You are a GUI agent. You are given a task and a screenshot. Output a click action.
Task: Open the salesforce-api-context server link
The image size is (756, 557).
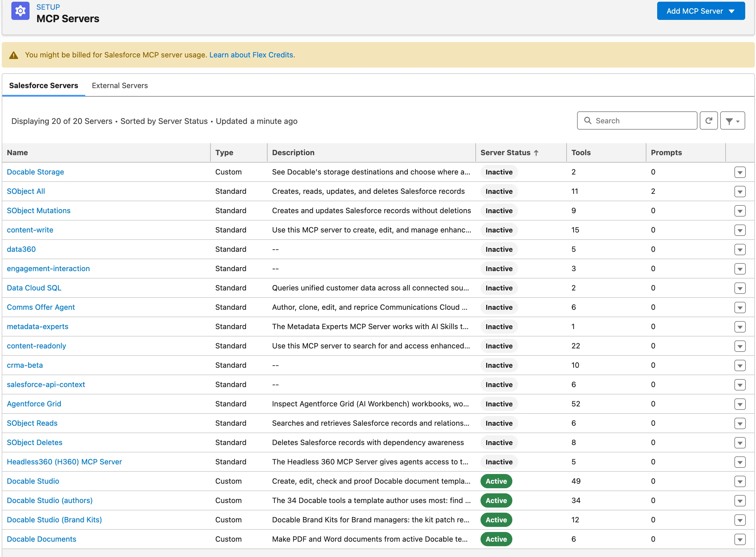click(x=46, y=385)
